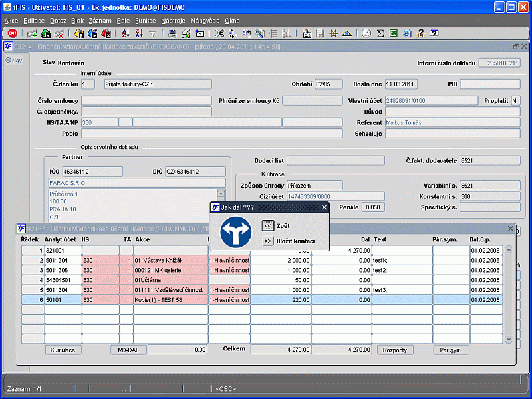Click the Rozpočty button
Screen dimensions: 532x399
(x=395, y=350)
